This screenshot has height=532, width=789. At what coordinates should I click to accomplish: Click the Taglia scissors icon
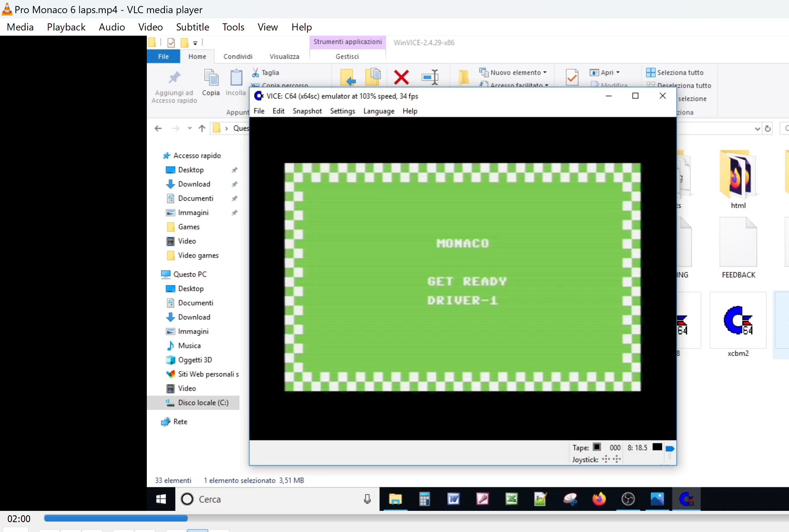click(255, 72)
